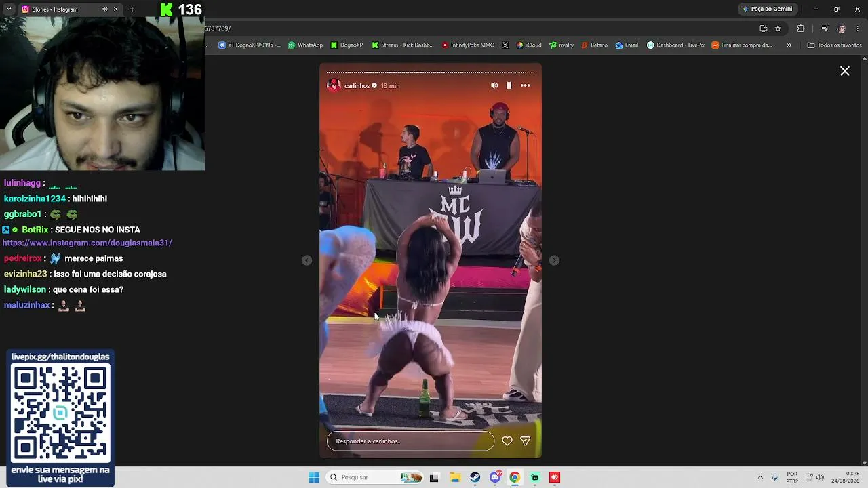Open File Explorer from the taskbar
The image size is (868, 488).
click(x=454, y=477)
